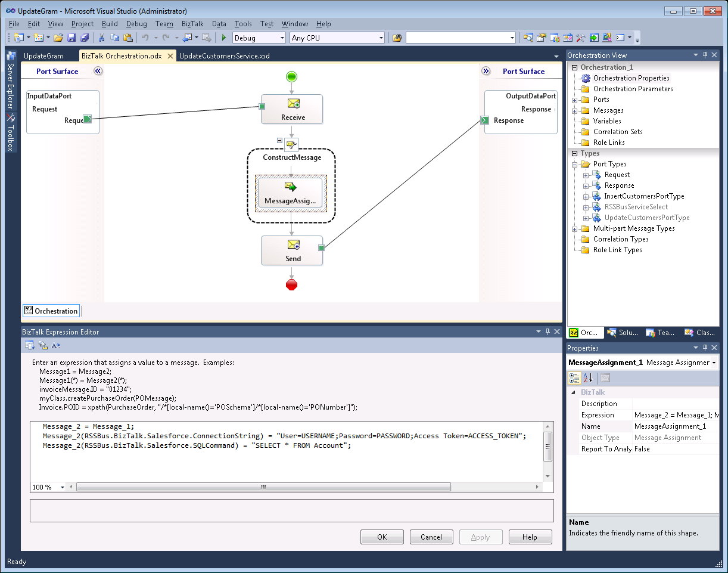Save the current file with Save icon

[x=71, y=38]
